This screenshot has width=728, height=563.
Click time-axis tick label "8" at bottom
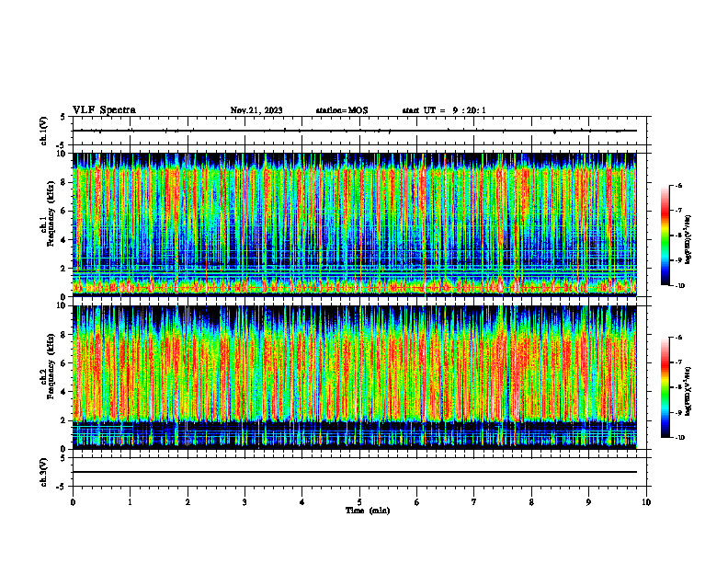[531, 502]
